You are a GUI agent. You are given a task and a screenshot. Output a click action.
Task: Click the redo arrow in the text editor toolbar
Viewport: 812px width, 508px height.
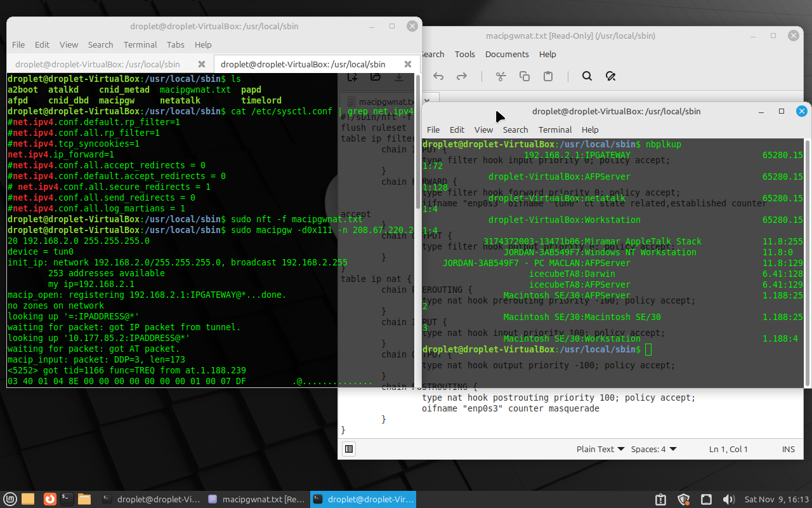[462, 76]
